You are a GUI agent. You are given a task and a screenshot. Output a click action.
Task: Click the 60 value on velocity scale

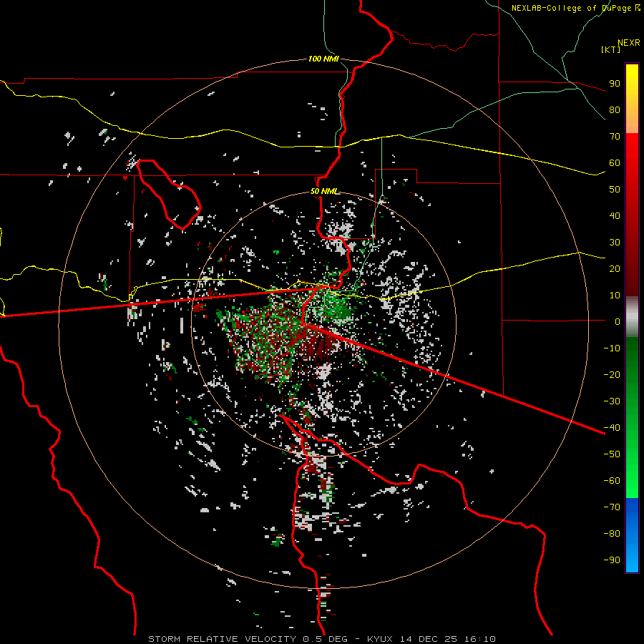(615, 162)
